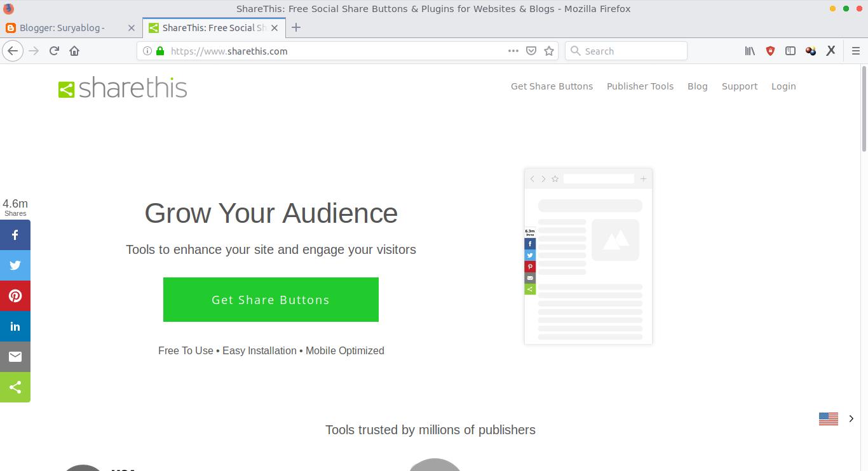Click 'Tools trusted by millions of publishers' text
The height and width of the screenshot is (471, 868).
tap(430, 430)
